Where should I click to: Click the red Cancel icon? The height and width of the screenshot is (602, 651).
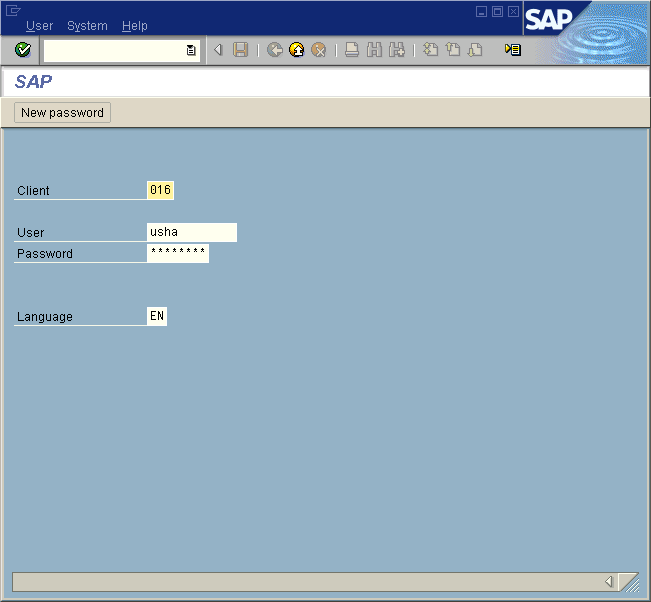tap(319, 50)
